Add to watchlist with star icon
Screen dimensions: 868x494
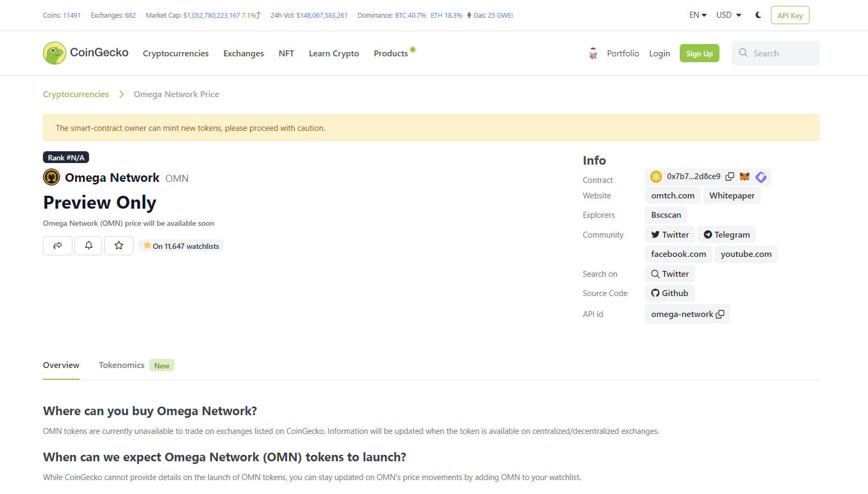[x=119, y=245]
